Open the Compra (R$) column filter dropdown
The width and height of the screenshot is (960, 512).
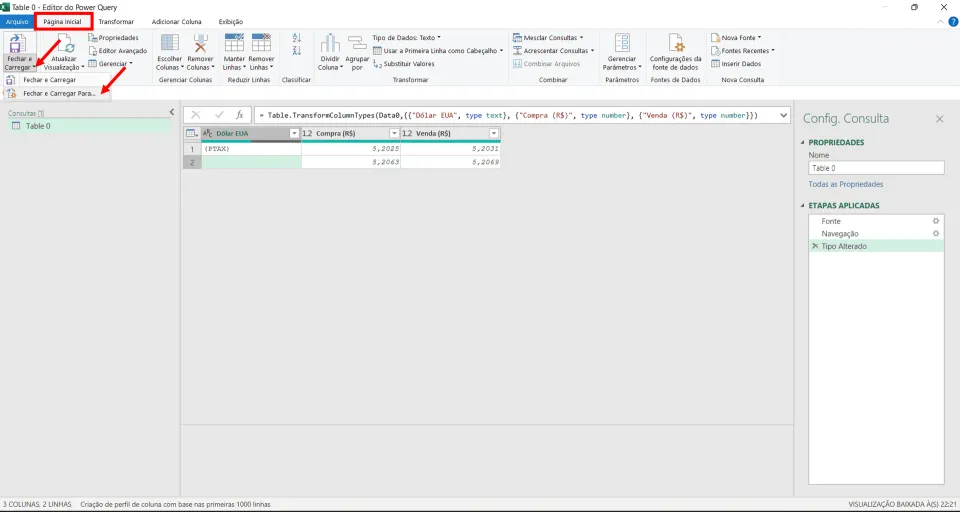pyautogui.click(x=394, y=134)
